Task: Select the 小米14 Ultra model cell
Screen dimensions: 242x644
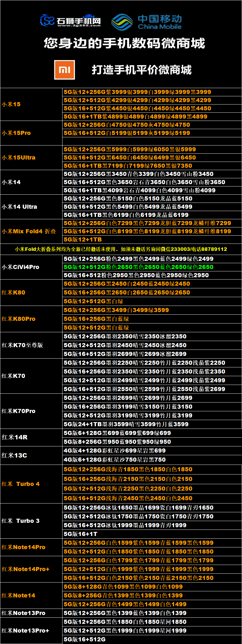Action: click(31, 207)
